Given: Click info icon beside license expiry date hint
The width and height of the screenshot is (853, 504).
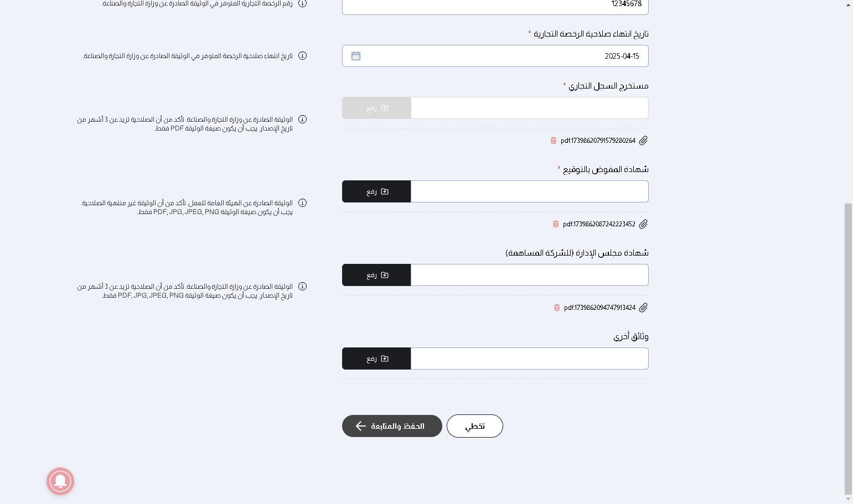Looking at the screenshot, I should coord(302,56).
